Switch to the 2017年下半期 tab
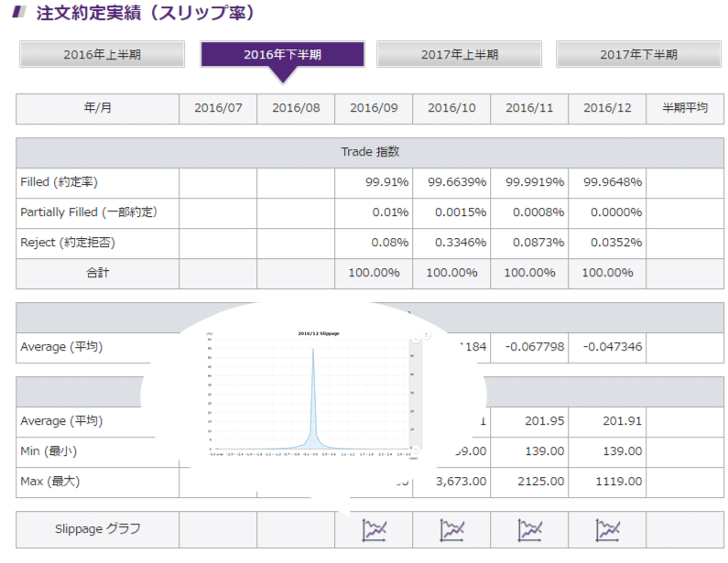This screenshot has height=563, width=728. (x=638, y=54)
